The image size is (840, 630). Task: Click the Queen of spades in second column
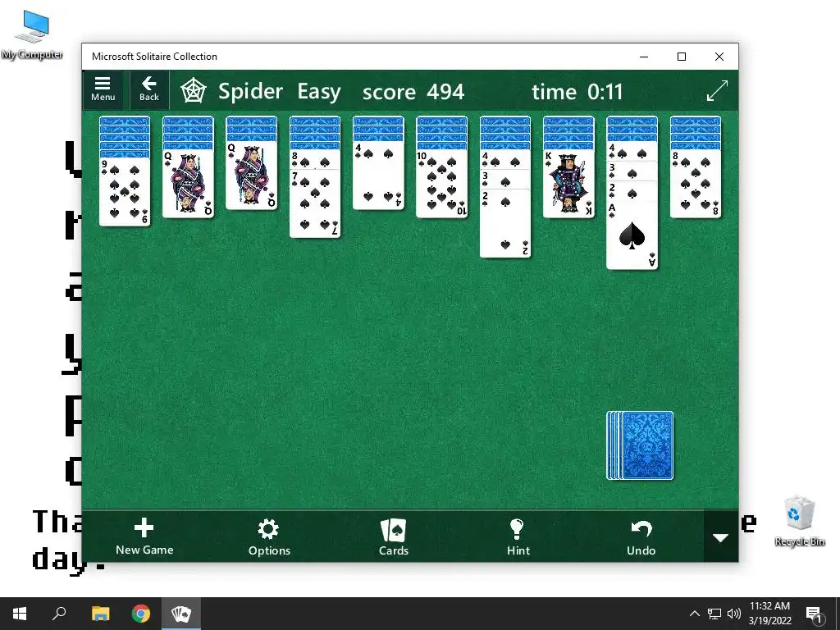tap(188, 184)
